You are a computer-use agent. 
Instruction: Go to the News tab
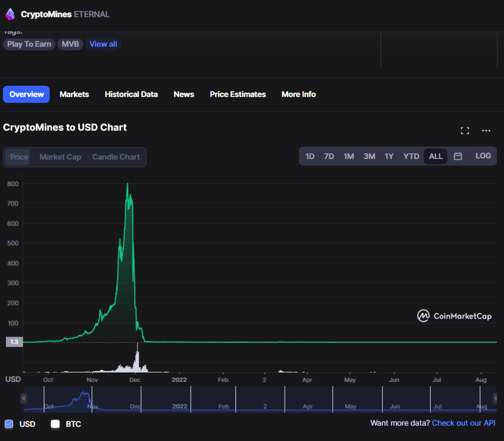tap(184, 94)
